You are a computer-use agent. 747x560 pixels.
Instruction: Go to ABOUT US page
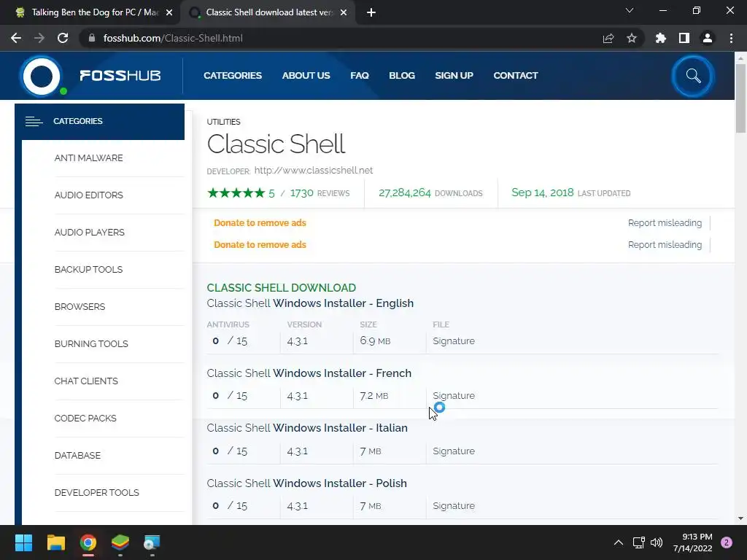tap(306, 76)
